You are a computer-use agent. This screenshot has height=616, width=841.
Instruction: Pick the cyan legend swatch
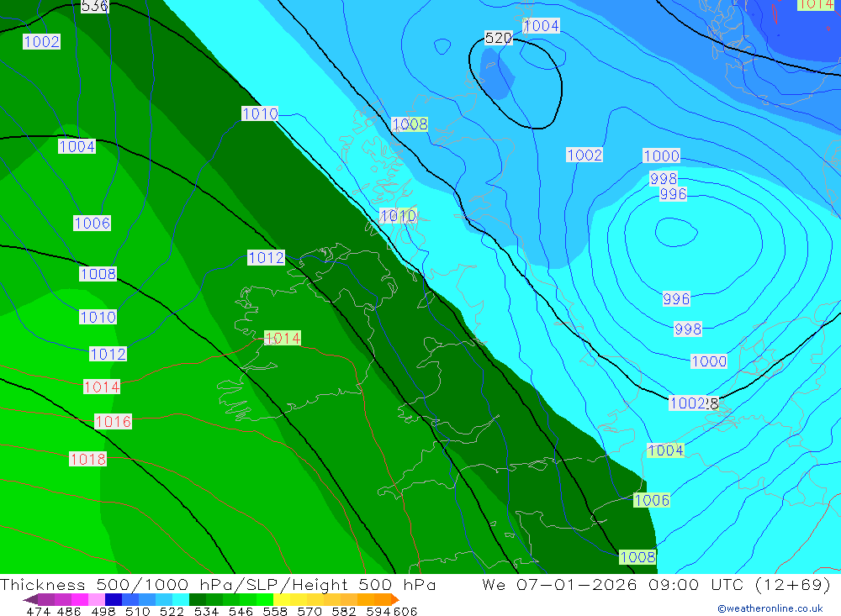[x=181, y=599]
